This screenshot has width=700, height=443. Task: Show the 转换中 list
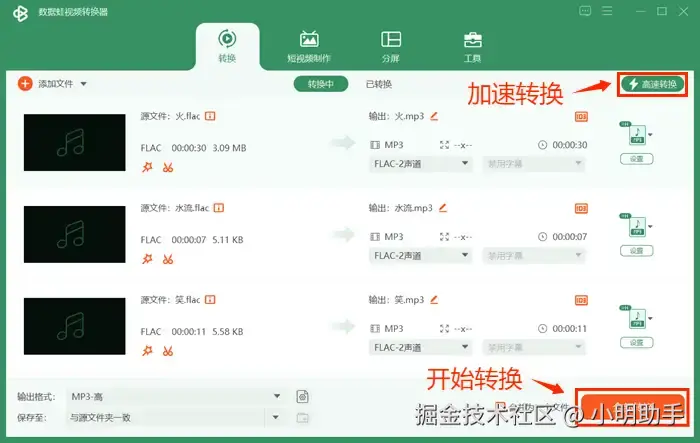click(321, 84)
